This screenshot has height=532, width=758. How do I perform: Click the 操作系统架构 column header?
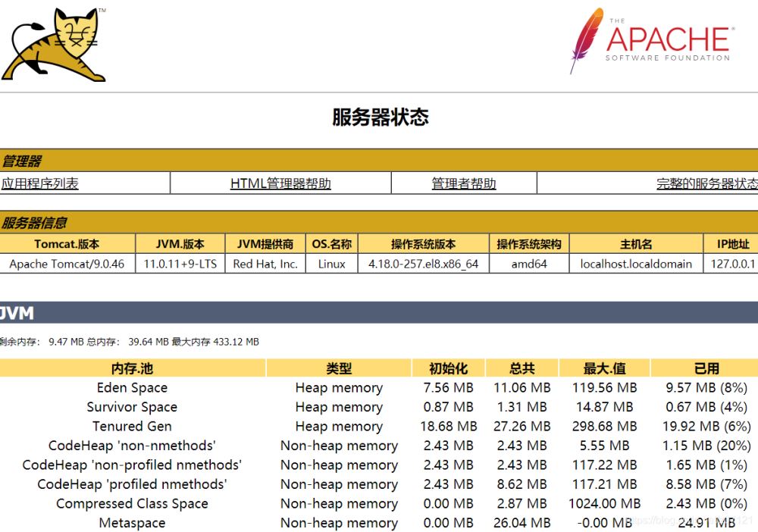tap(529, 244)
